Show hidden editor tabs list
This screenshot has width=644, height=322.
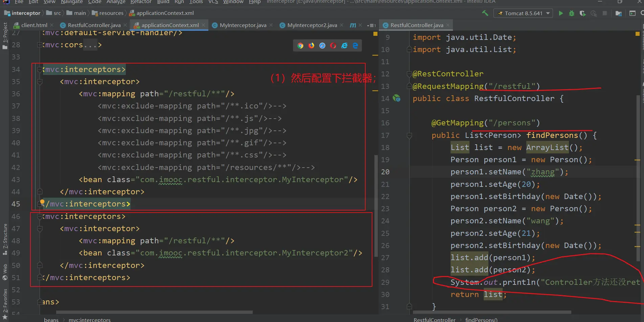[x=371, y=25]
